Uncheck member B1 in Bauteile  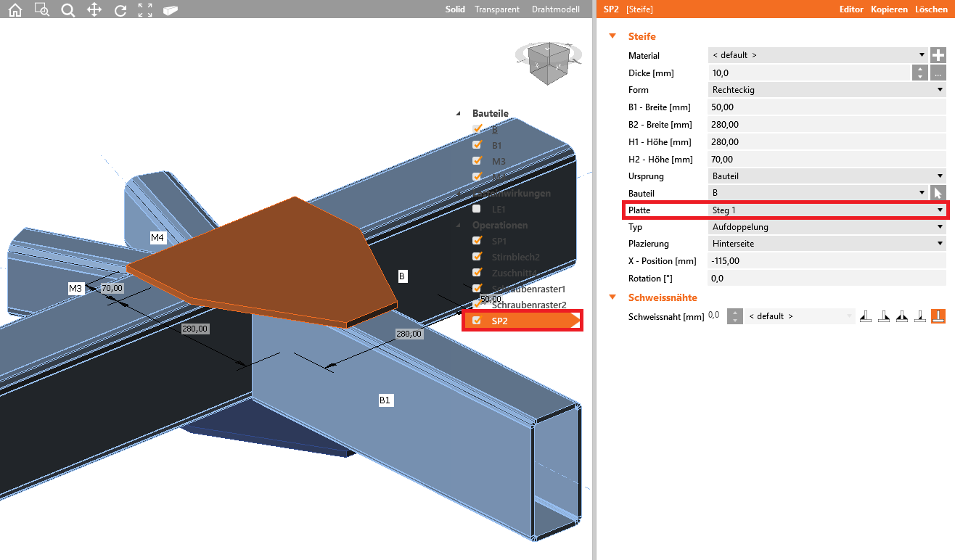pyautogui.click(x=477, y=145)
